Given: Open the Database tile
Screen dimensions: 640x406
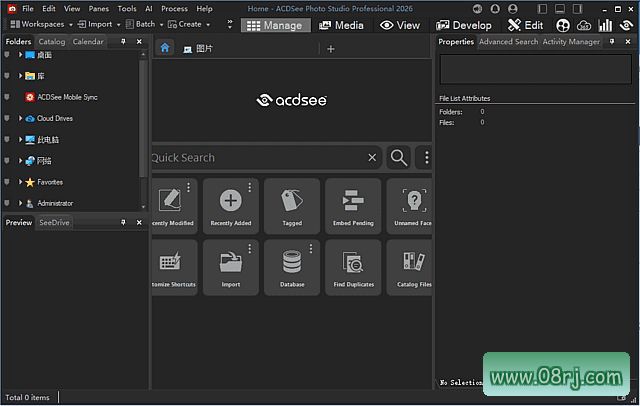Looking at the screenshot, I should [292, 266].
